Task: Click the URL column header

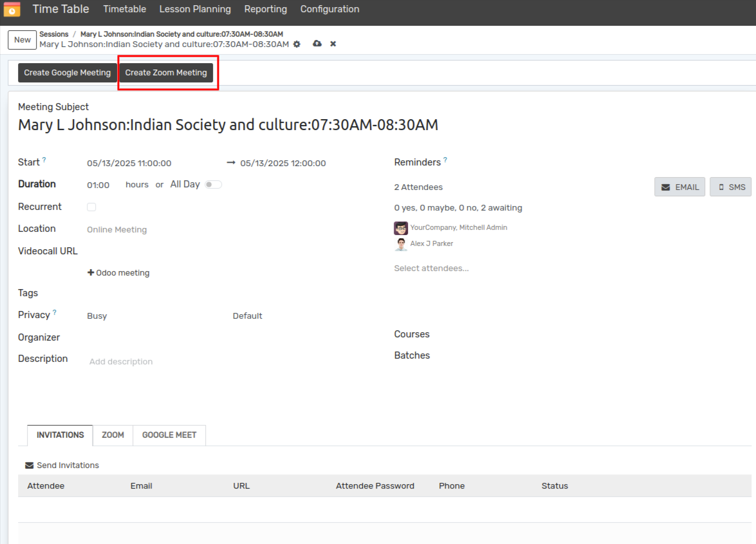Action: click(241, 486)
